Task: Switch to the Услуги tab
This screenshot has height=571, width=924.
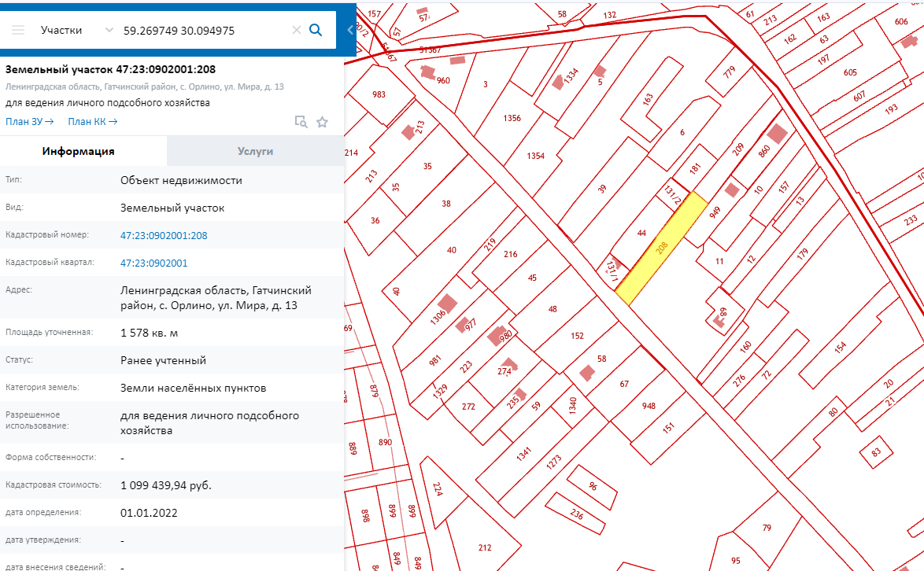Action: [x=255, y=151]
